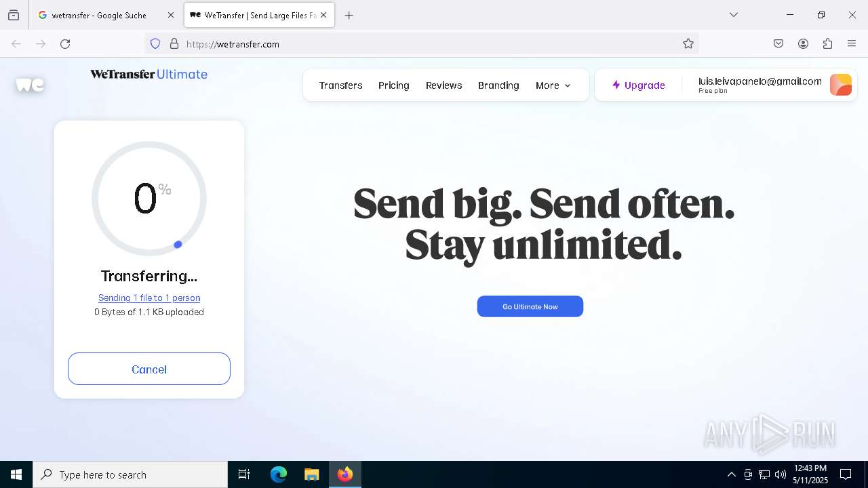Open Windows notification center

tap(846, 474)
